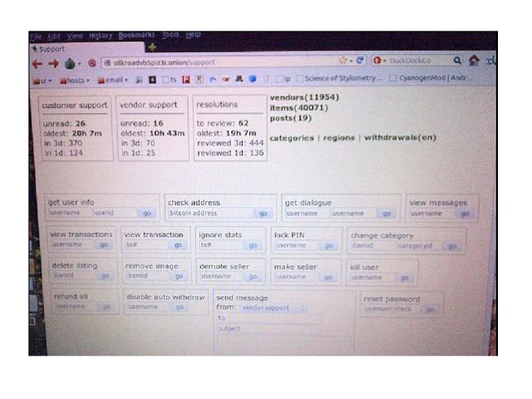Click go button for view messages

point(465,214)
